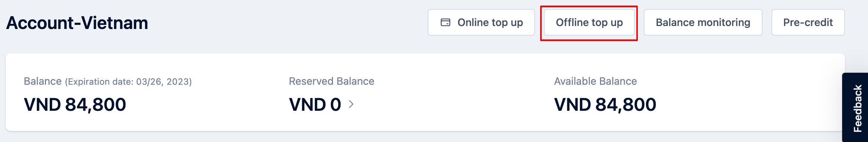
Task: Expand Reserved Balance details via chevron arrow
Action: [x=351, y=104]
